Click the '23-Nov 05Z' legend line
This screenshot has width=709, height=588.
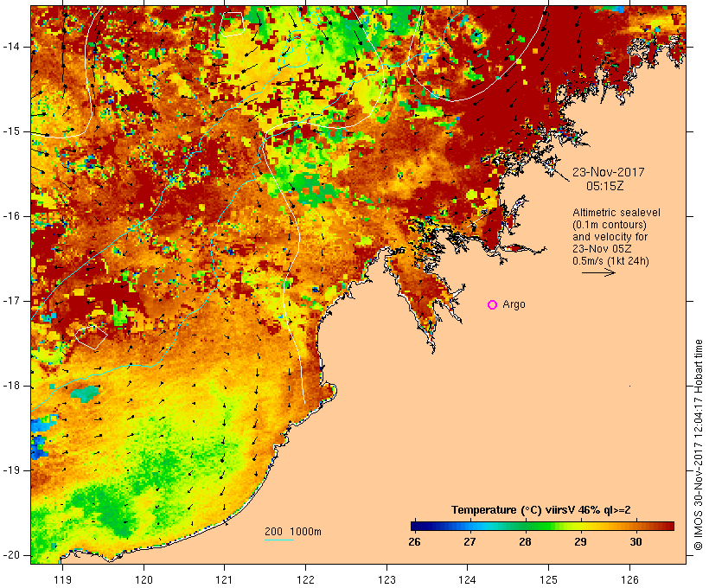[602, 249]
